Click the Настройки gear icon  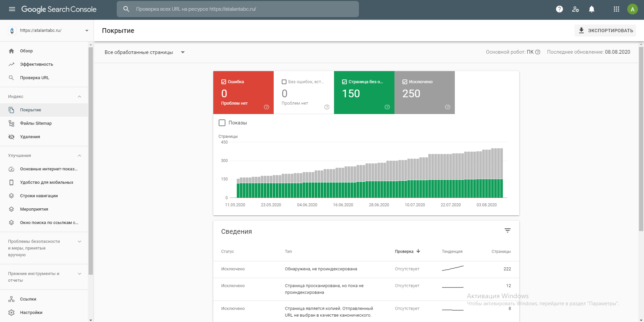[11, 313]
